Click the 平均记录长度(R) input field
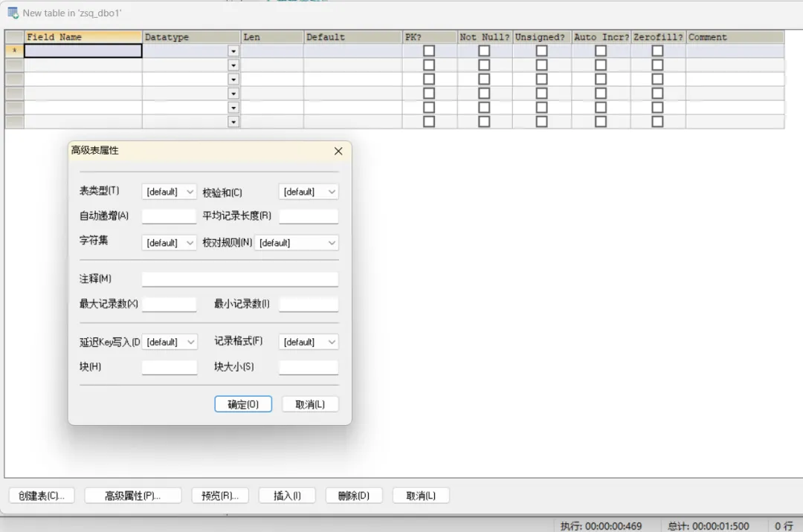This screenshot has height=532, width=803. (x=309, y=216)
